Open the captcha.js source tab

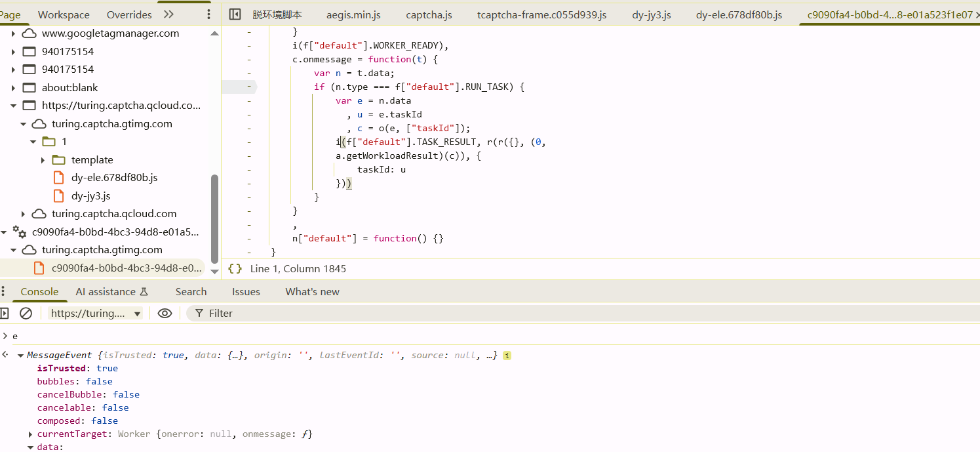(x=429, y=14)
